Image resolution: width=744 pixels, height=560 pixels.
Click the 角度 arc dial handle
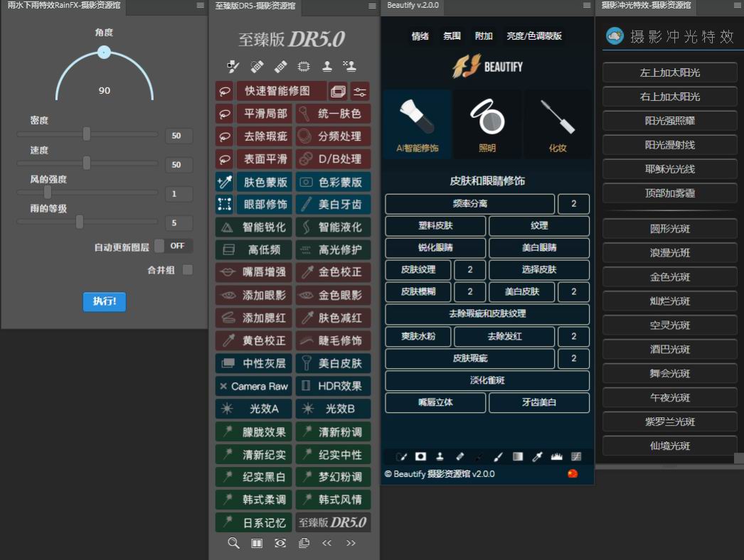coord(104,52)
